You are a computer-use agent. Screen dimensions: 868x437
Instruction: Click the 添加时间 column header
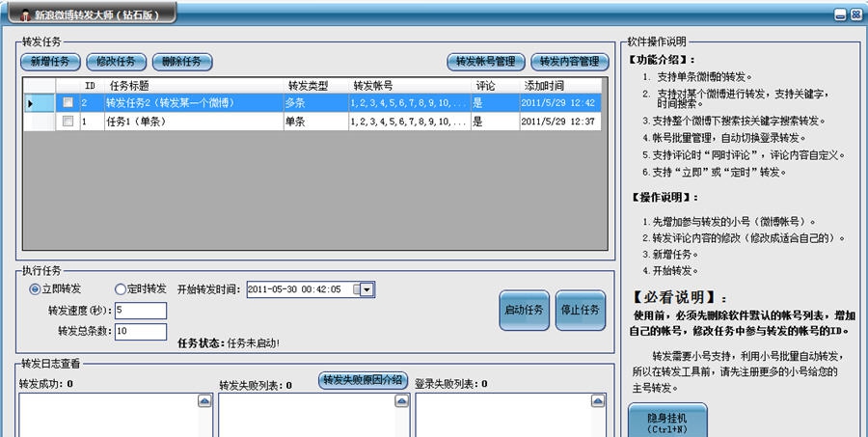click(560, 86)
